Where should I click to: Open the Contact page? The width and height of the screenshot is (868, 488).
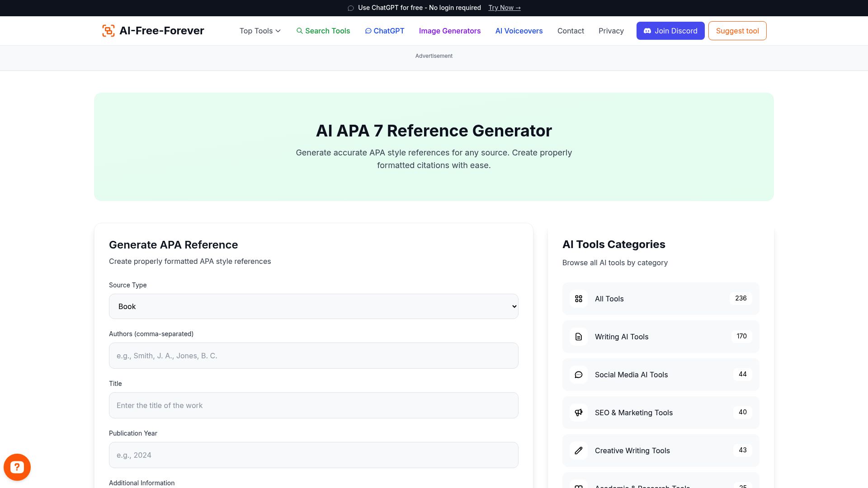[571, 31]
